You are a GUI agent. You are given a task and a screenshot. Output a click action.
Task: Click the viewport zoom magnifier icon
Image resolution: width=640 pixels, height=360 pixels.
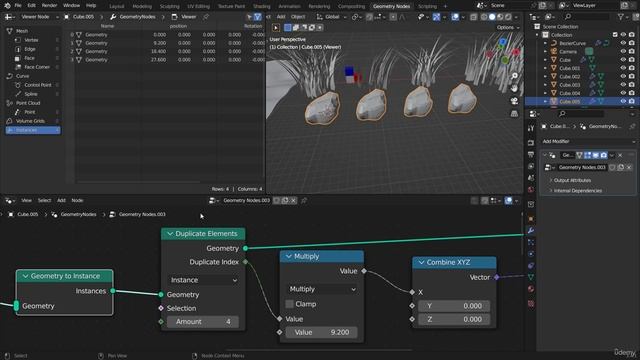pyautogui.click(x=514, y=76)
